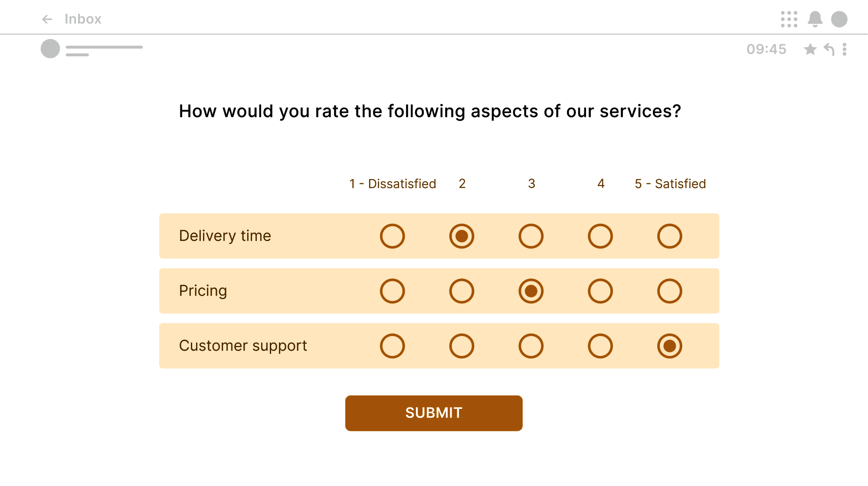Screen dimensions: 868x486
Task: Click the back arrow icon
Action: coord(47,19)
